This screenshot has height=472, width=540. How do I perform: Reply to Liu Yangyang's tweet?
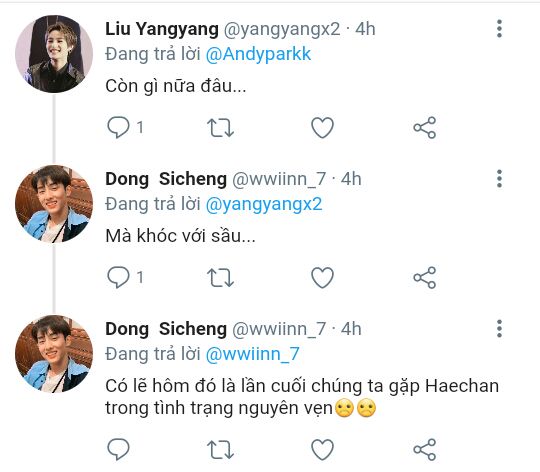pos(118,127)
